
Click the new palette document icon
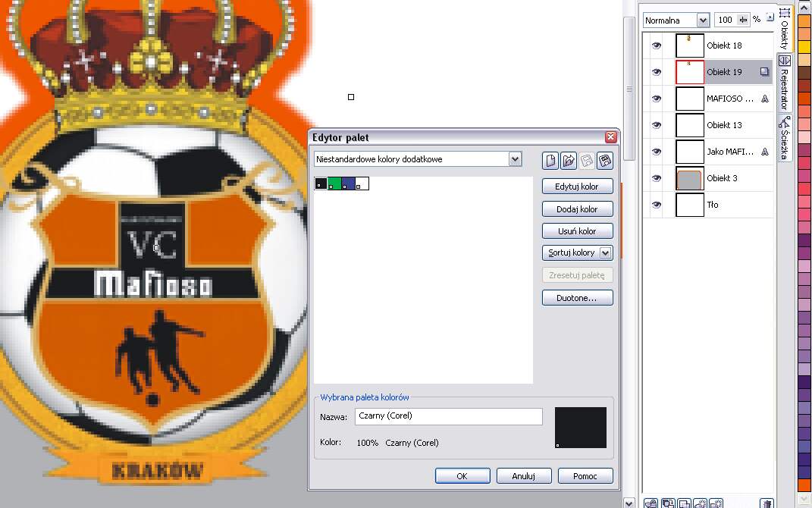coord(550,160)
